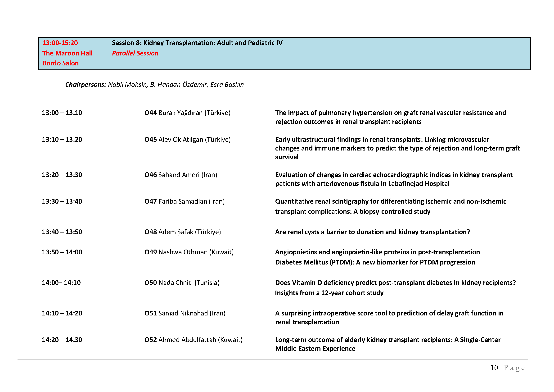Screen dimensions: 554x392
Task: Click the Vitamin D deficiency talk title
Action: 395,287
